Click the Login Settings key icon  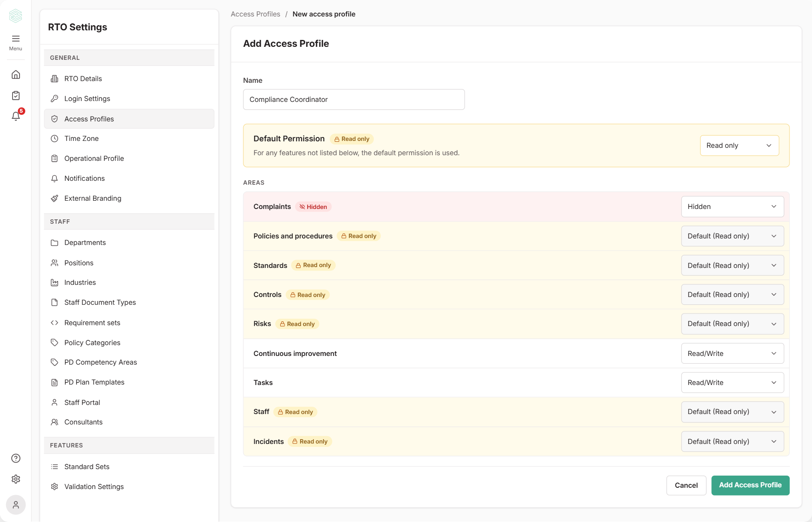point(54,98)
